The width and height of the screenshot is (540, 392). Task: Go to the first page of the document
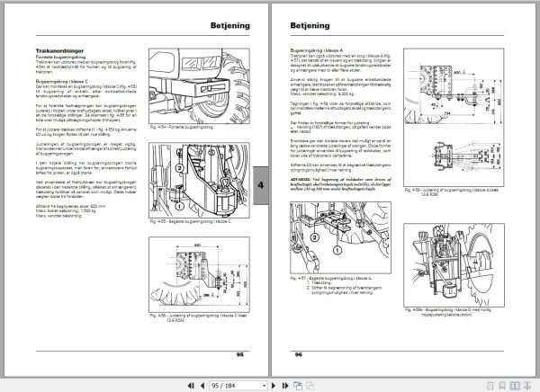(191, 386)
